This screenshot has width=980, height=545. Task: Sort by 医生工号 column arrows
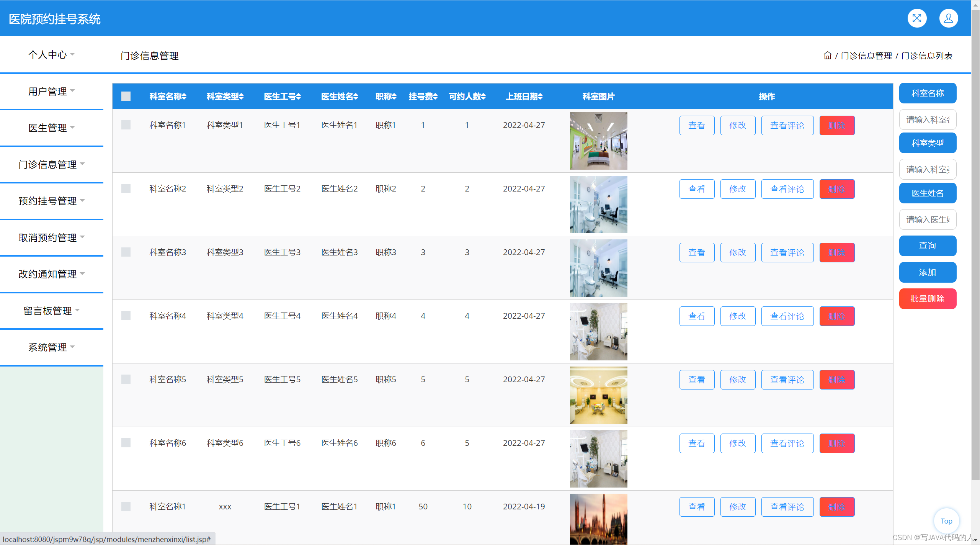click(x=299, y=97)
